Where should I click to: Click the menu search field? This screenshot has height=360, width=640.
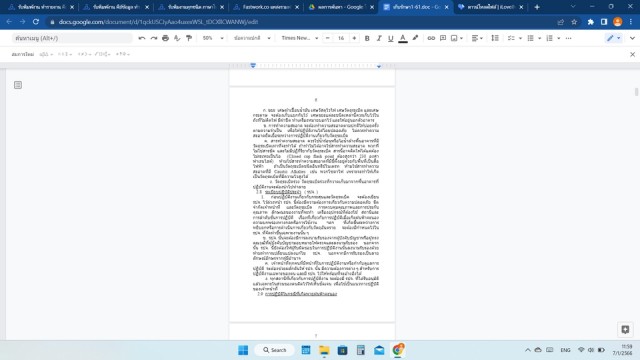(x=72, y=38)
